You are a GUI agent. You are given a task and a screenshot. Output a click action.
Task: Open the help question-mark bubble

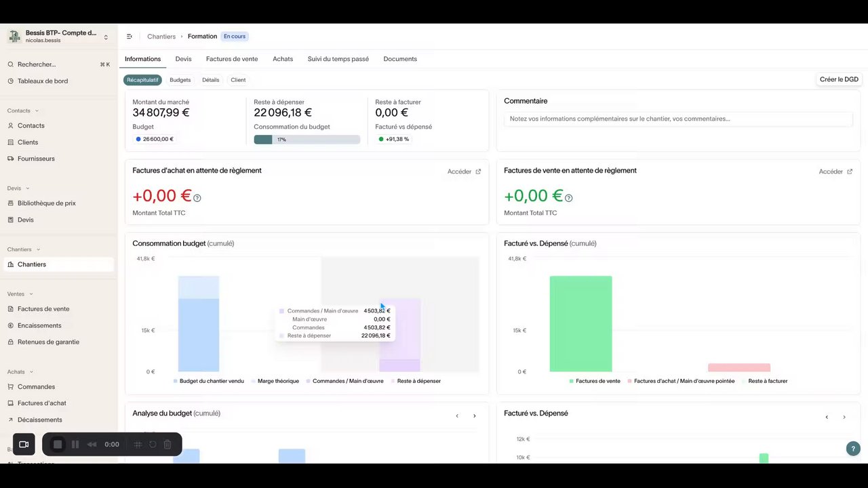coord(853,449)
